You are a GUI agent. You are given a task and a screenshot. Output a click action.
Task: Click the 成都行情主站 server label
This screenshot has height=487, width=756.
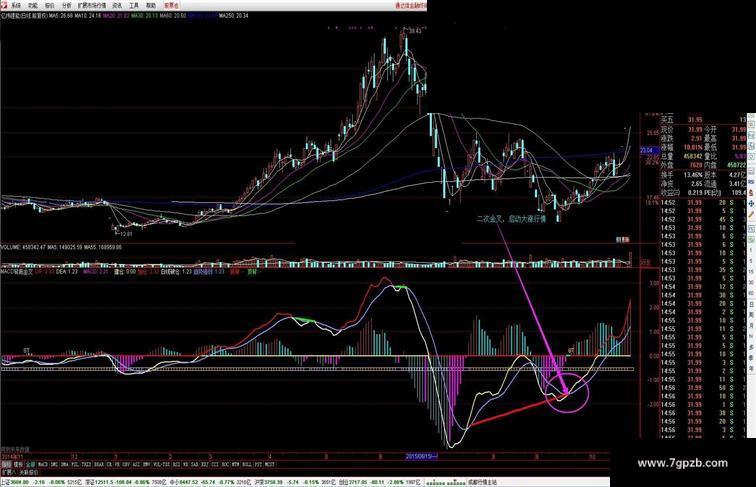(482, 482)
